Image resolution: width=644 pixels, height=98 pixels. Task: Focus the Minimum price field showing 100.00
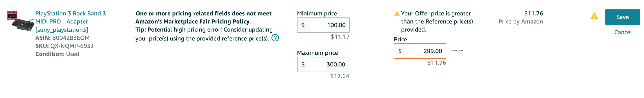click(x=329, y=25)
